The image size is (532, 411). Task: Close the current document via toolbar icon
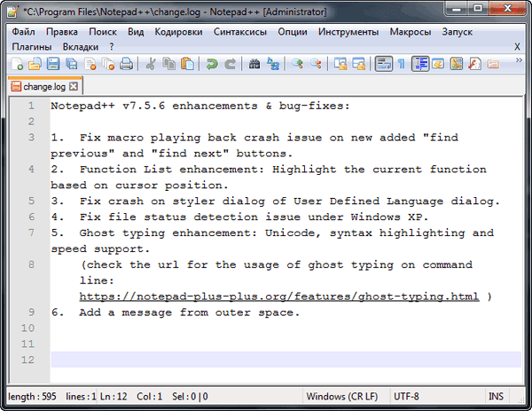tap(90, 64)
